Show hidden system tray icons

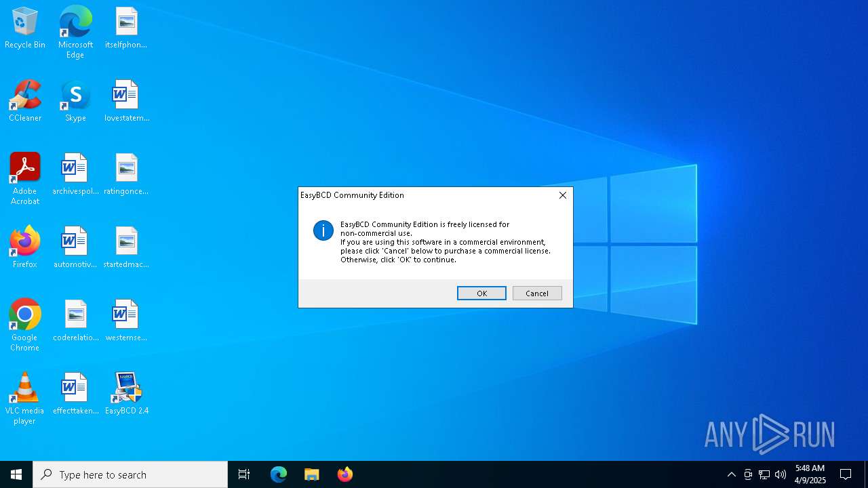click(x=731, y=474)
